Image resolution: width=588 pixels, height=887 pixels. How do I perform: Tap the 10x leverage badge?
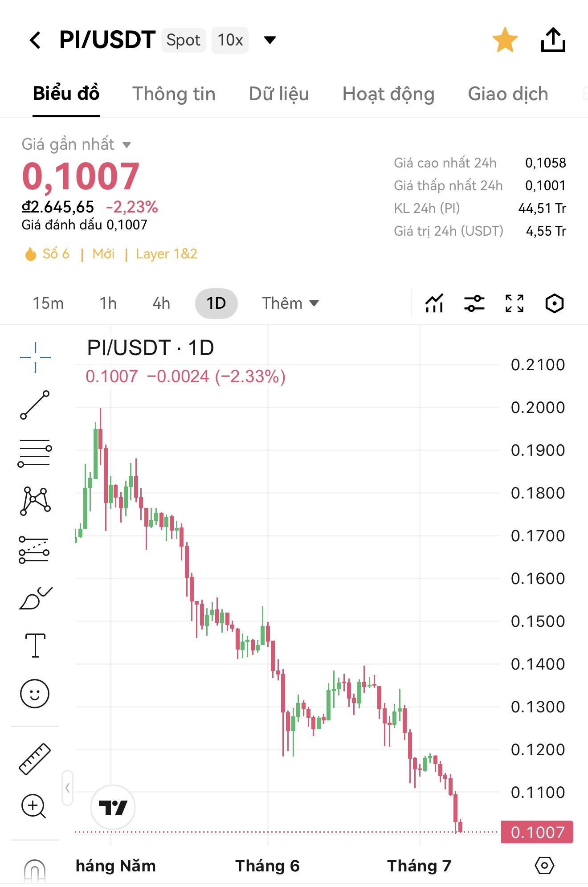(230, 40)
